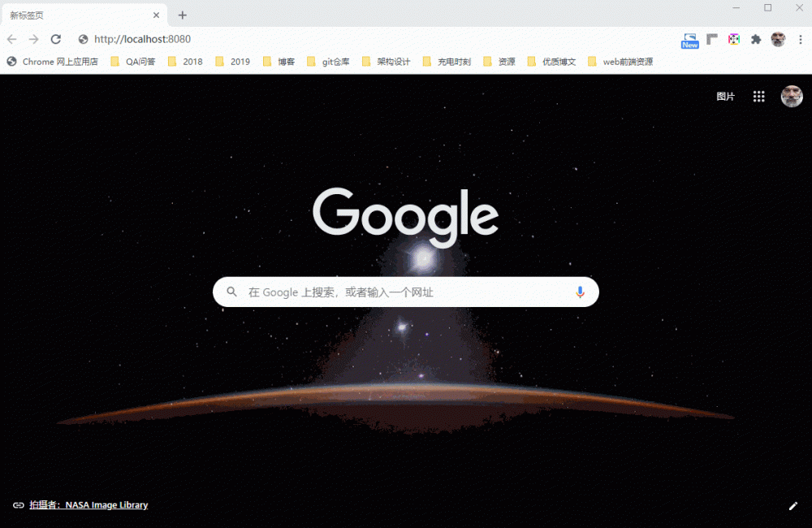Click the profile avatar on the Google page
Screen dimensions: 812x528
(x=792, y=96)
